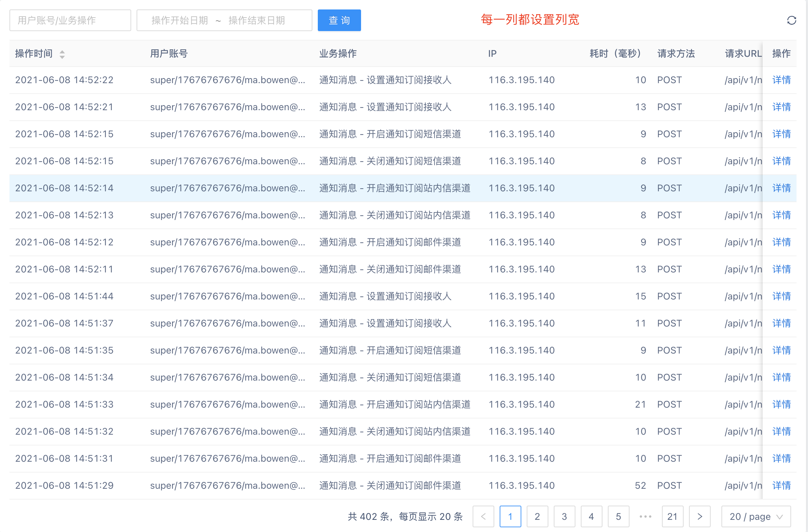This screenshot has height=532, width=808.
Task: Open 详情 for the 14:52:14 row
Action: (781, 188)
